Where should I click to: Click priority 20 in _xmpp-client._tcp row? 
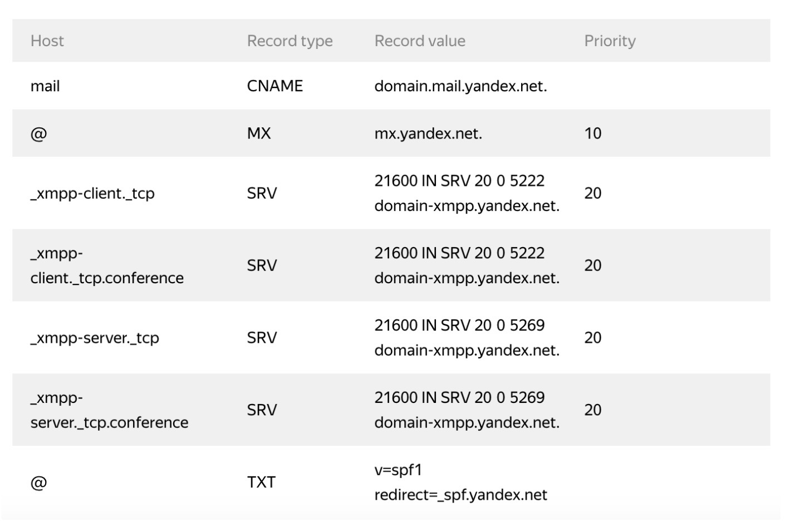(592, 193)
